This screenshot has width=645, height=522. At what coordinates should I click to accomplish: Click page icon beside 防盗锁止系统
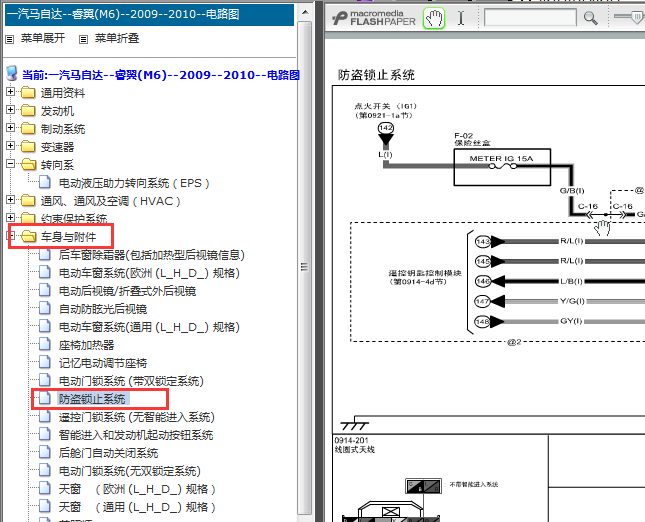[45, 398]
